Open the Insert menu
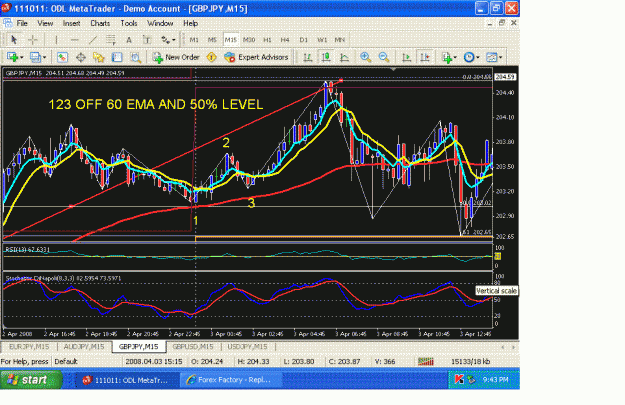The image size is (625, 405). [71, 23]
